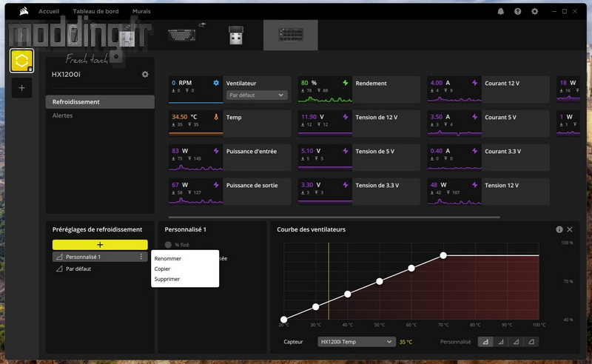This screenshot has width=592, height=364.
Task: Click the fan curve point at 60 °C
Action: (411, 268)
